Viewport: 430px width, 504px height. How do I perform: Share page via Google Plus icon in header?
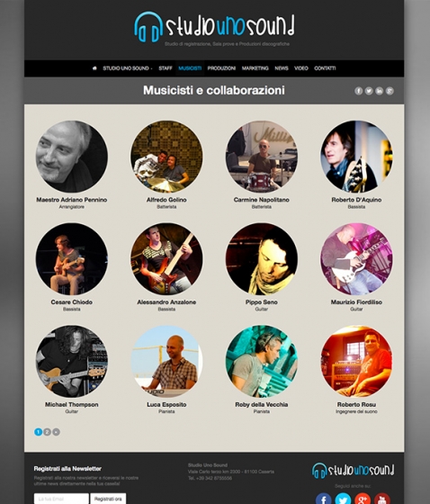[390, 91]
